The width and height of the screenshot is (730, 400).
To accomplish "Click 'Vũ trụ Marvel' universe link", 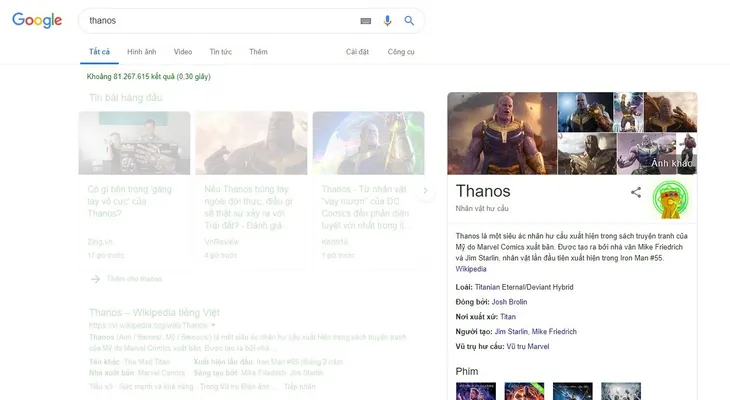I will [527, 346].
